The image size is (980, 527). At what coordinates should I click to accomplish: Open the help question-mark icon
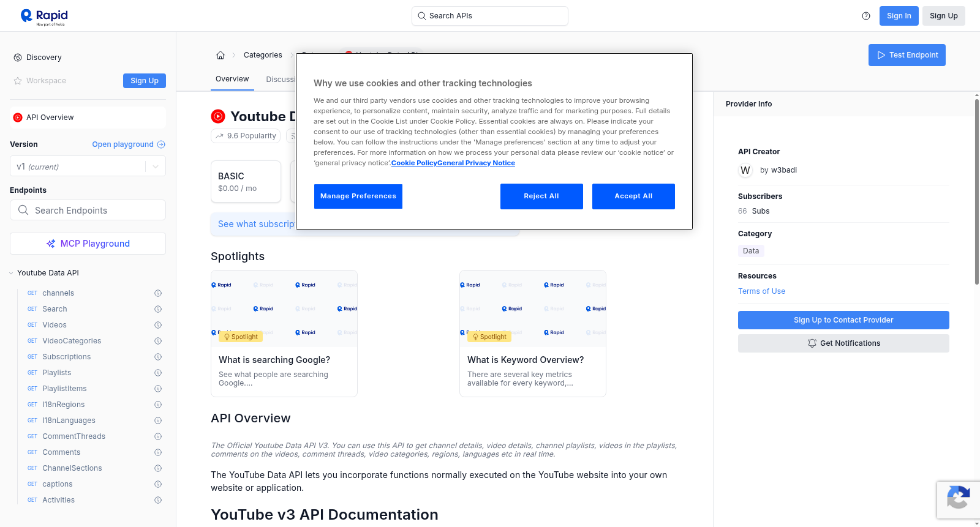[x=866, y=16]
